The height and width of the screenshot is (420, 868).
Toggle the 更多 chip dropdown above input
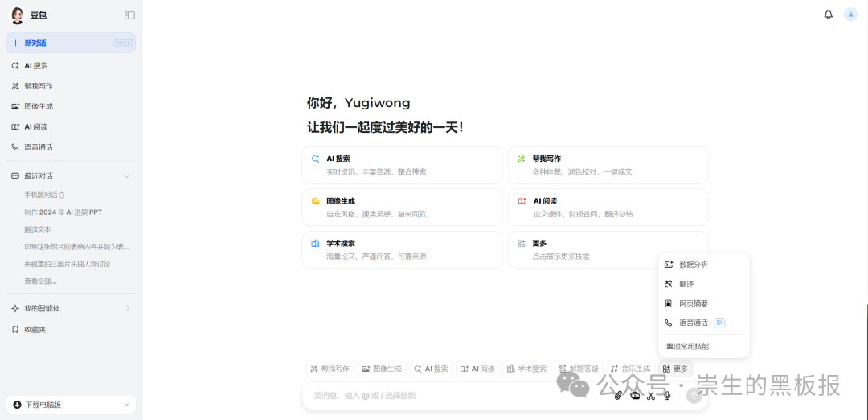pos(675,369)
